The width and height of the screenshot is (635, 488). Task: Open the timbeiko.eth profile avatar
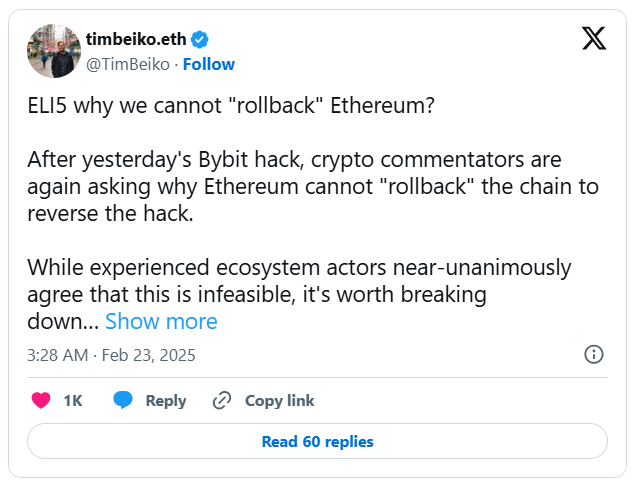pos(53,51)
